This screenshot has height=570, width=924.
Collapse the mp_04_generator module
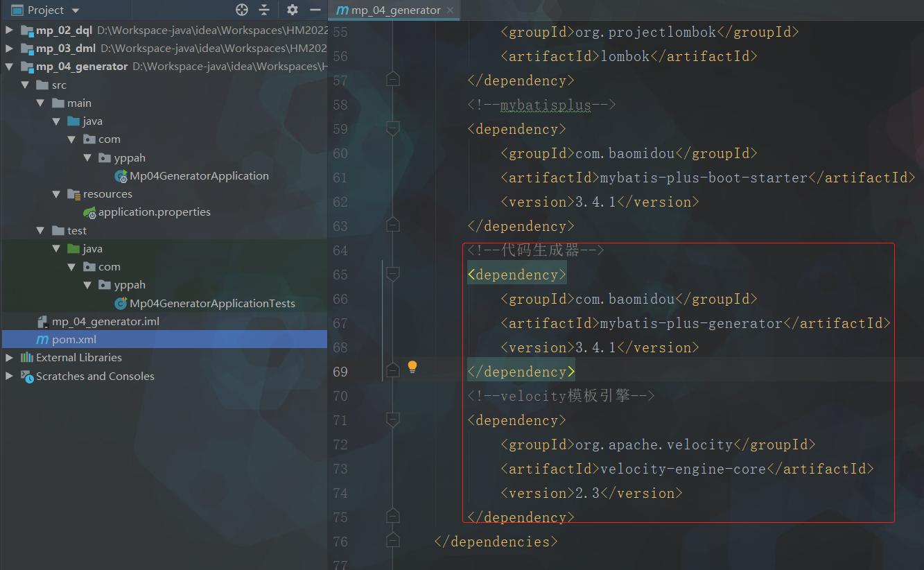click(9, 67)
